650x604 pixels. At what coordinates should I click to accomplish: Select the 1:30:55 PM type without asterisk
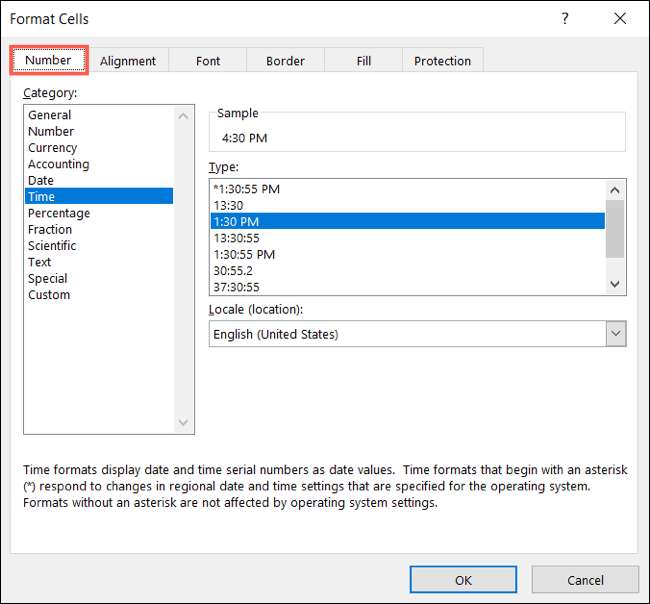pyautogui.click(x=244, y=254)
